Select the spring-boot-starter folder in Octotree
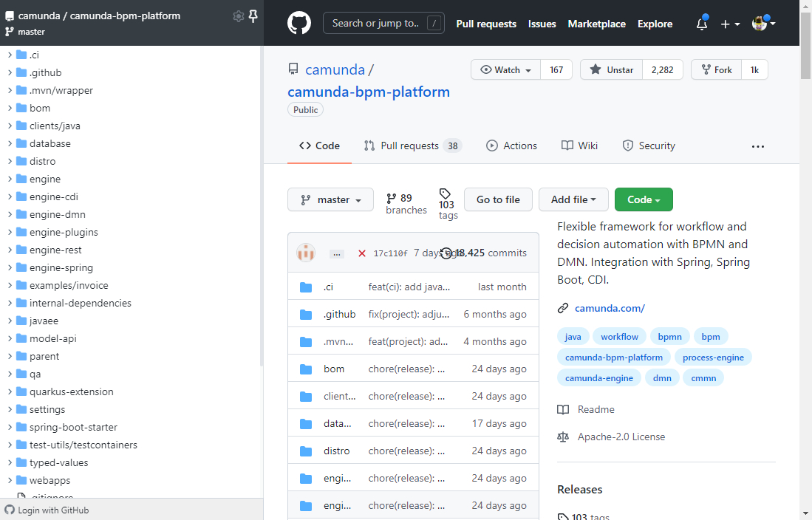Viewport: 812px width, 520px height. point(74,427)
